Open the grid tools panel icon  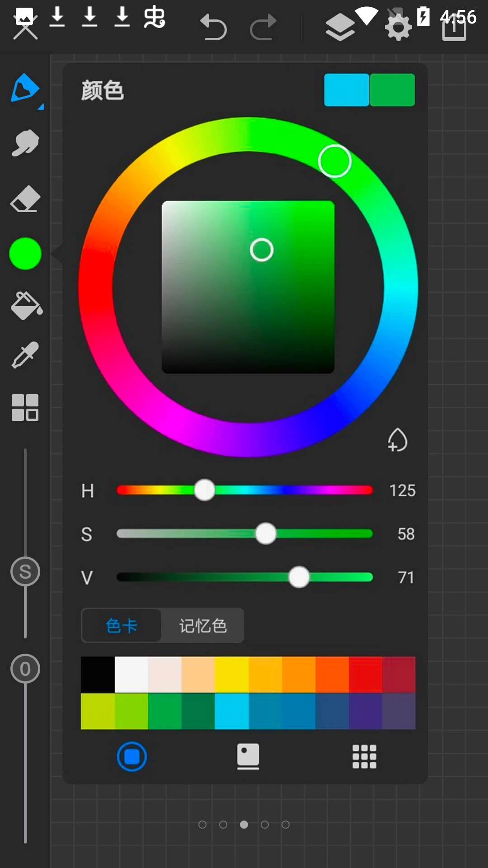[x=25, y=407]
